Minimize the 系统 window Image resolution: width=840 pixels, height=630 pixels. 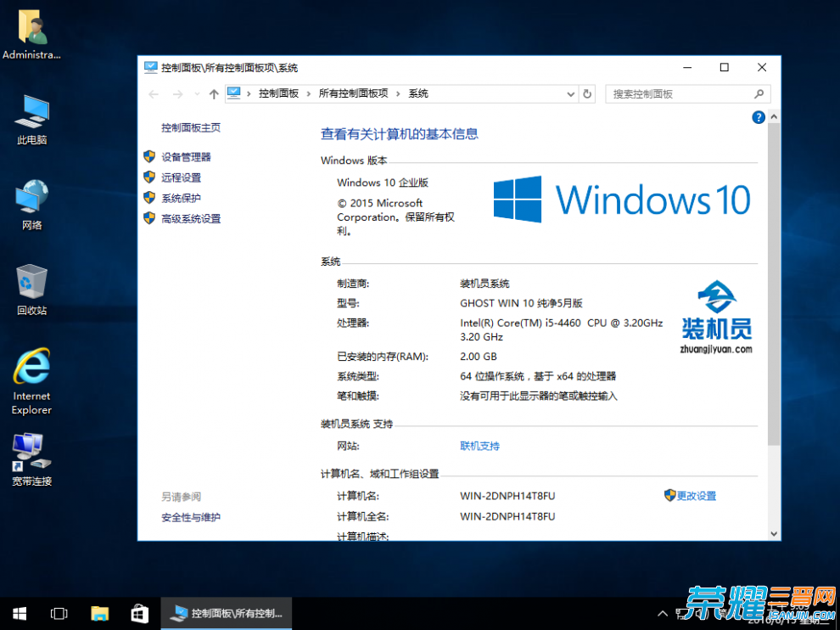[687, 68]
